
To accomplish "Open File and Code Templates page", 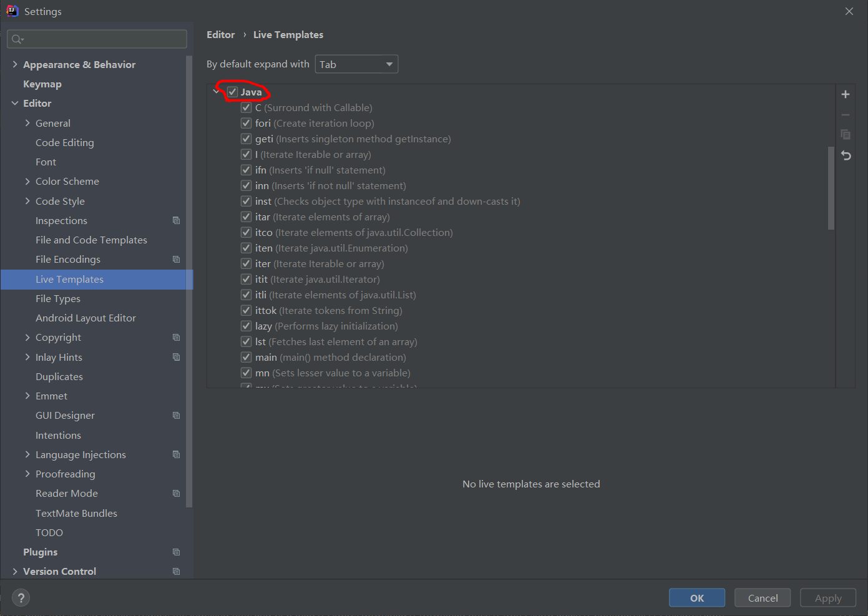I will click(x=91, y=240).
